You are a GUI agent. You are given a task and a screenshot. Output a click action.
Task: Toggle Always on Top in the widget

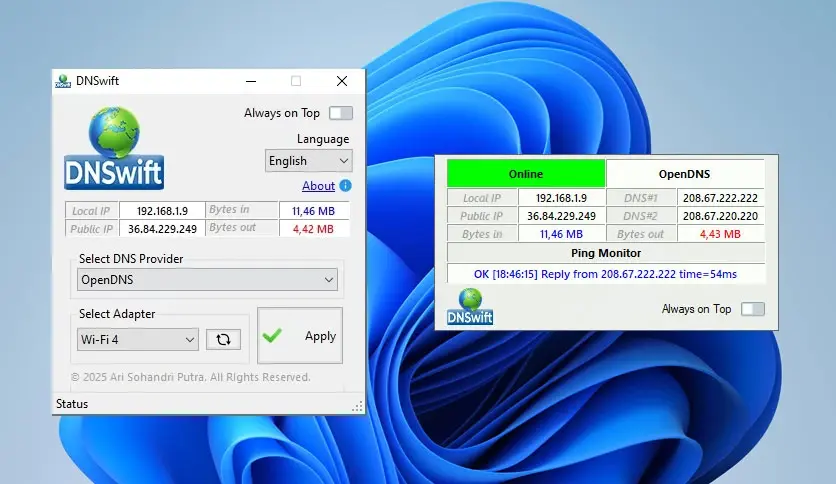click(x=752, y=309)
